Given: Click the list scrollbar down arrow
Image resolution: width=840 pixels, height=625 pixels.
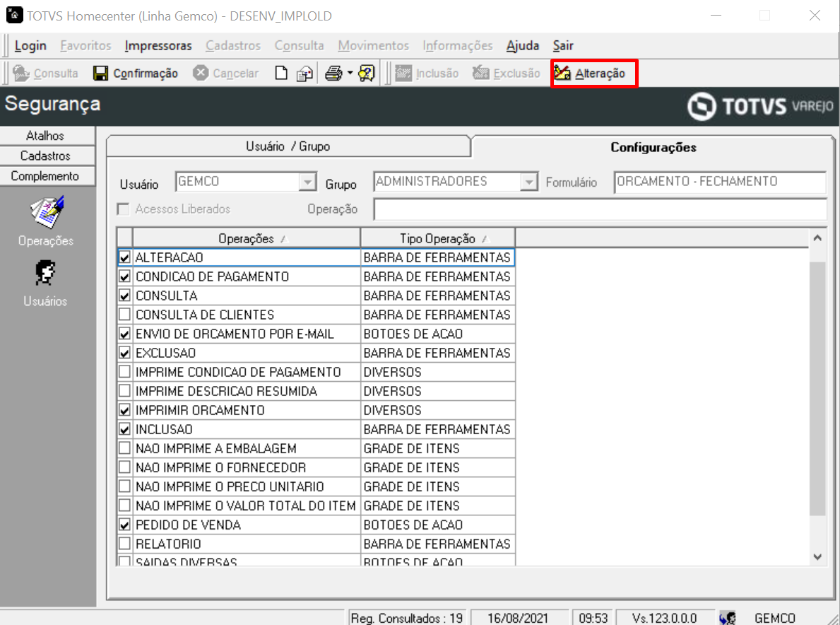Looking at the screenshot, I should 817,557.
